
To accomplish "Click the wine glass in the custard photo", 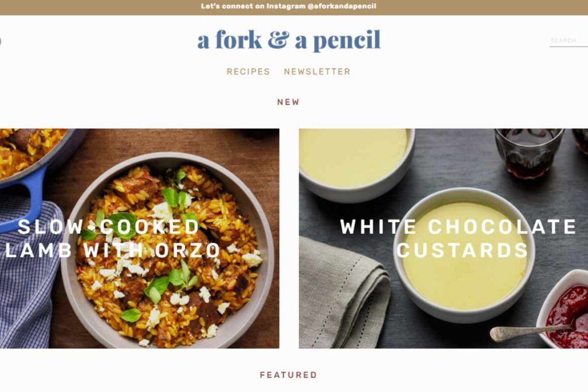I will (x=529, y=153).
